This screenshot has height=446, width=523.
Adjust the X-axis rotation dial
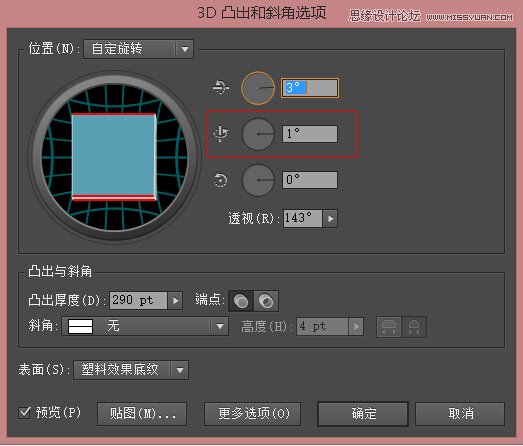point(258,88)
